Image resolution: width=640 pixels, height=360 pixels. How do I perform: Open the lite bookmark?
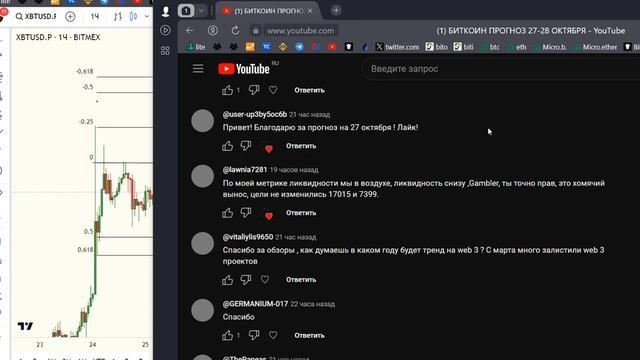pos(196,47)
